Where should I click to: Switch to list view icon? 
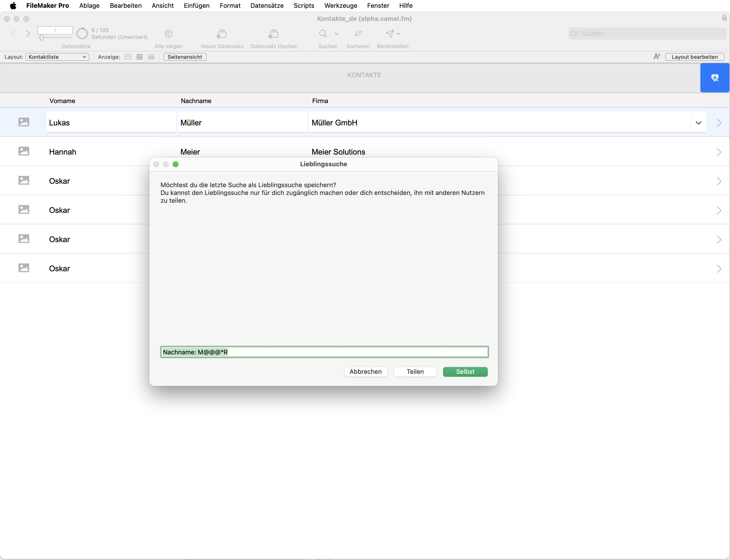[139, 57]
